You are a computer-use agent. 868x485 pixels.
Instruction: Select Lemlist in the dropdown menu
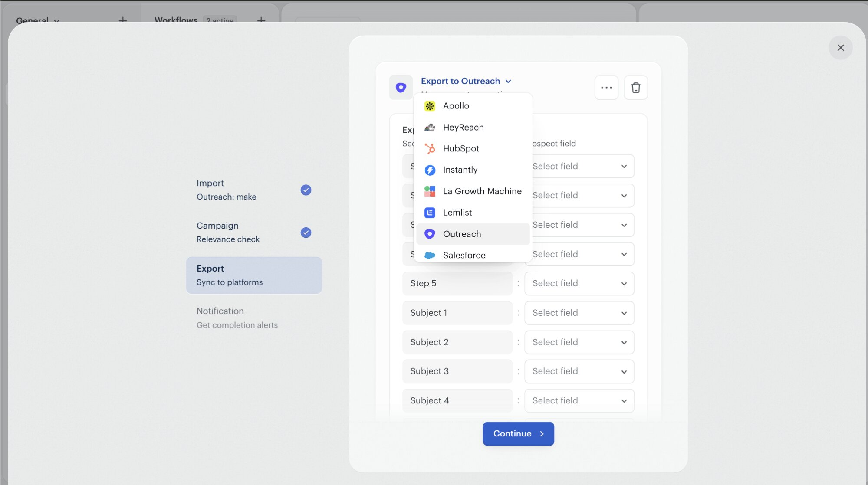(x=473, y=213)
